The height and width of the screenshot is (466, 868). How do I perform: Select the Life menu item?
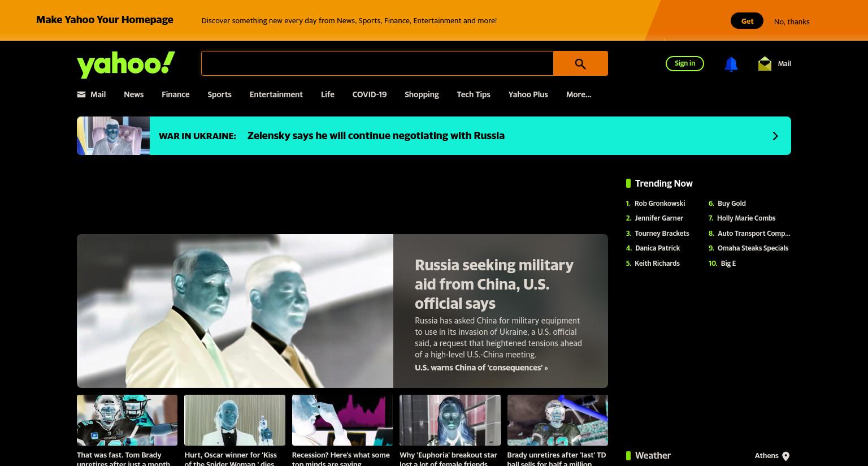tap(328, 94)
